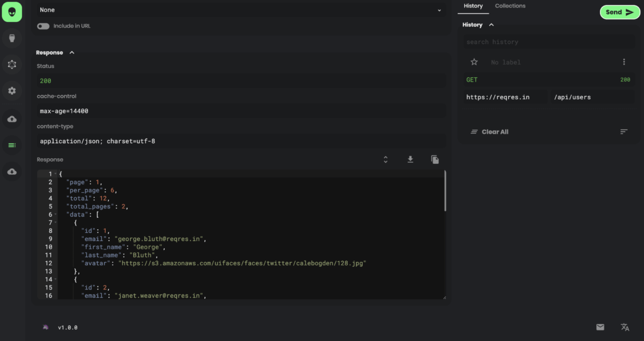Fold JSON at line 1 arrow
Viewport: 644px width, 341px height.
(55, 174)
